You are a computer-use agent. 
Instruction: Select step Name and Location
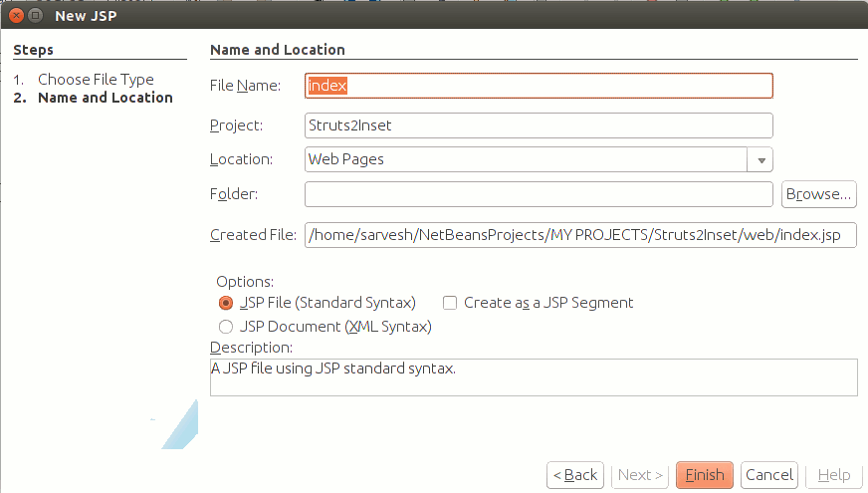point(106,98)
